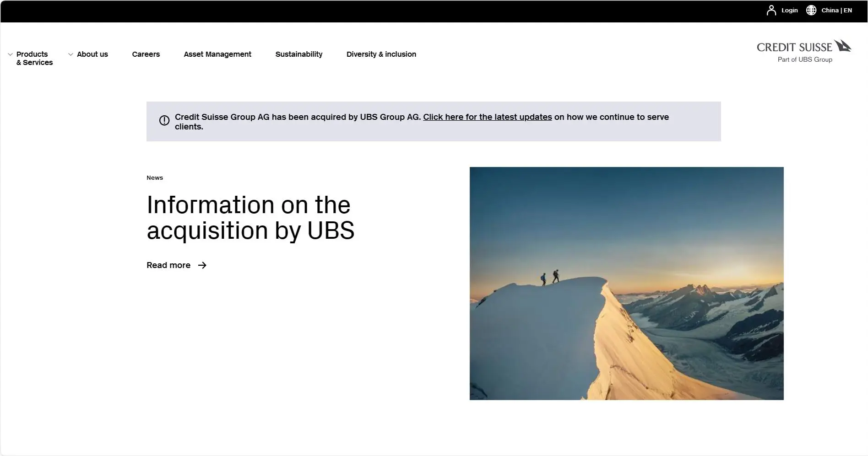The width and height of the screenshot is (868, 456).
Task: Open Diversity & inclusion page
Action: pos(381,54)
